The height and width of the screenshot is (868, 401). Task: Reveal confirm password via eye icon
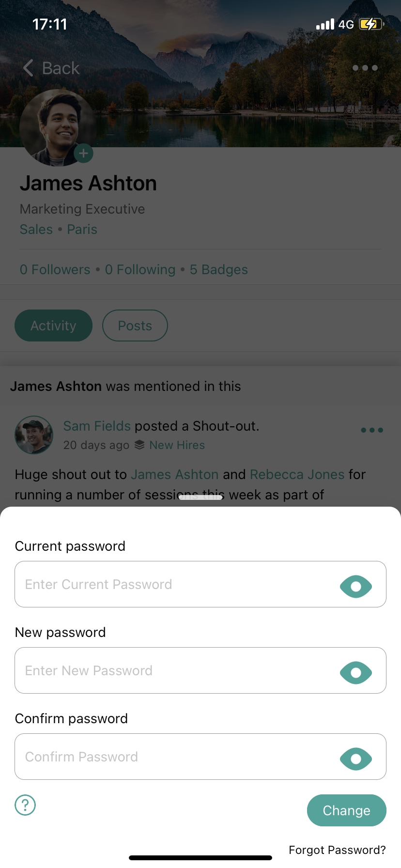(356, 759)
